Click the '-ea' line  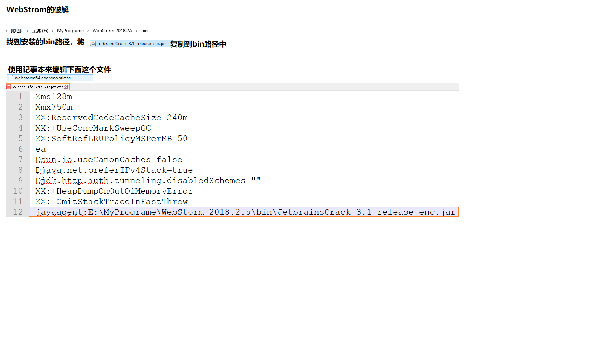[x=38, y=149]
